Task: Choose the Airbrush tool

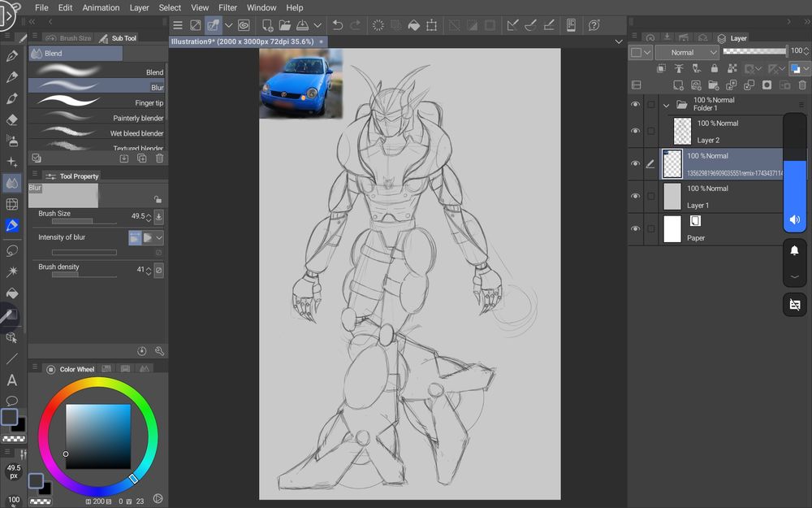Action: point(12,141)
